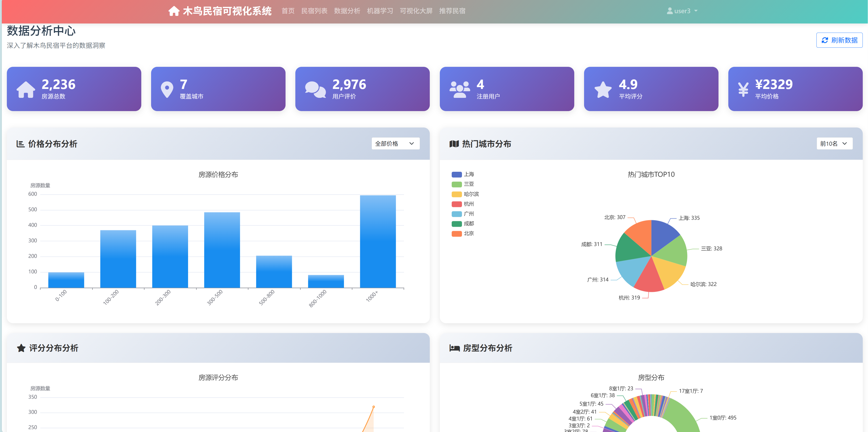Viewport: 868px width, 432px height.
Task: Click the map pin icon on 覆盖城市 card
Action: [167, 90]
